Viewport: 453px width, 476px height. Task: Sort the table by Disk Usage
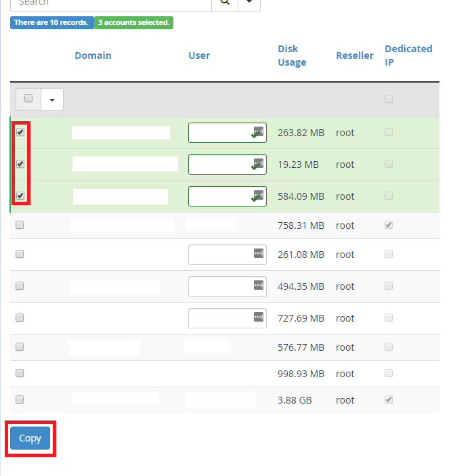[292, 56]
